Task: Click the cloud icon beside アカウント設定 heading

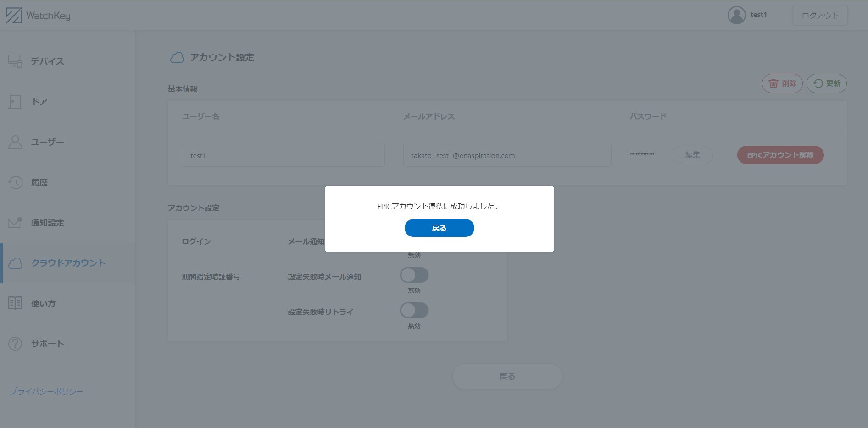Action: pos(177,58)
